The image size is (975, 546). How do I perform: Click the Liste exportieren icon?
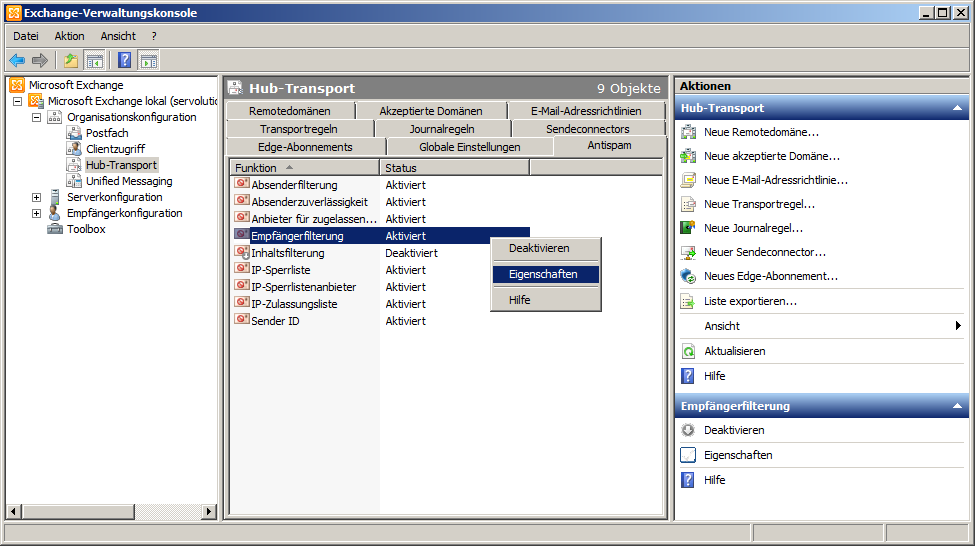coord(688,301)
